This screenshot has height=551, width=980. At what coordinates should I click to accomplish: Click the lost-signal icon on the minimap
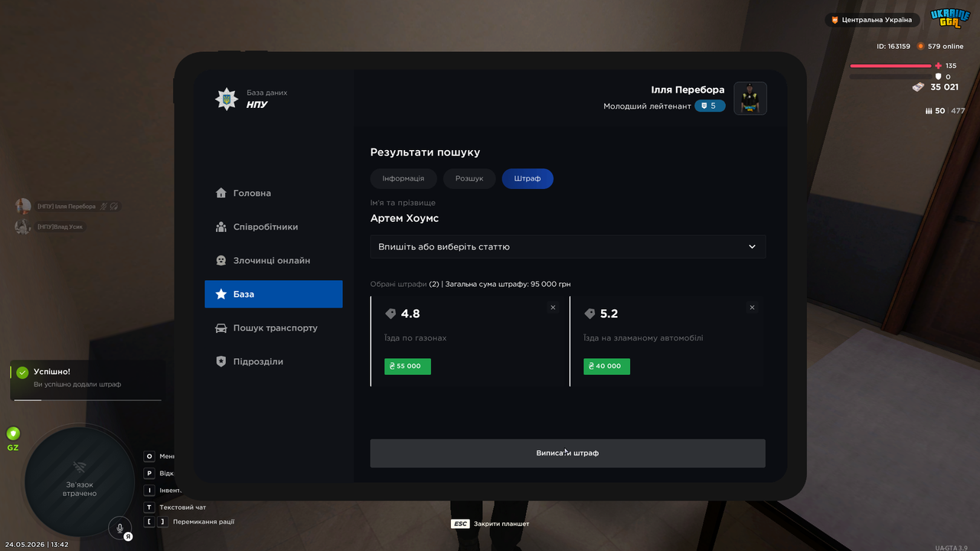(80, 467)
